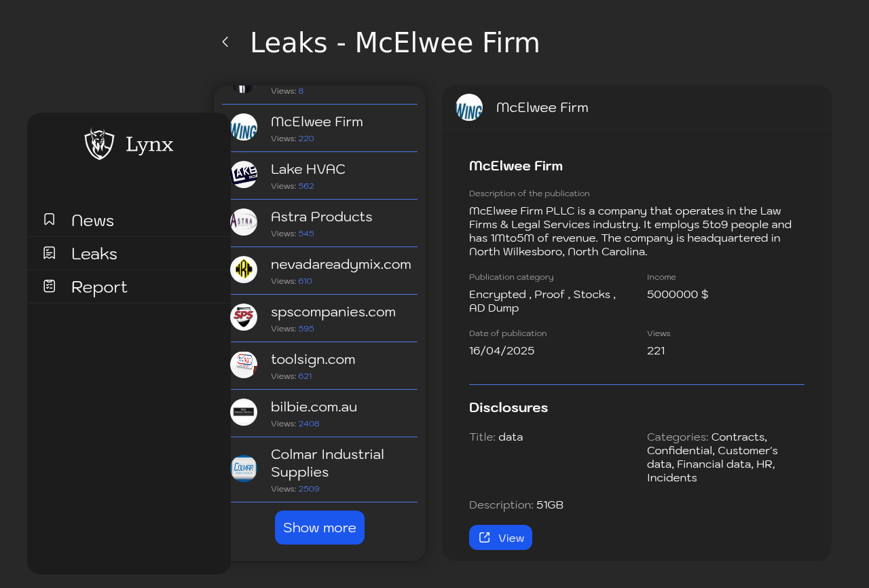The width and height of the screenshot is (869, 588).
Task: Open News section in sidebar
Action: pyautogui.click(x=129, y=220)
